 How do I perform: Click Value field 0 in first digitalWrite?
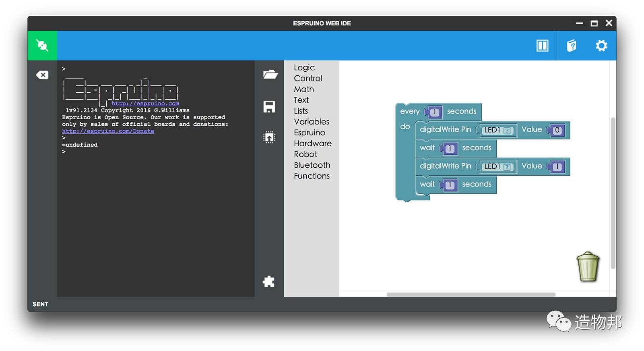[x=557, y=130]
